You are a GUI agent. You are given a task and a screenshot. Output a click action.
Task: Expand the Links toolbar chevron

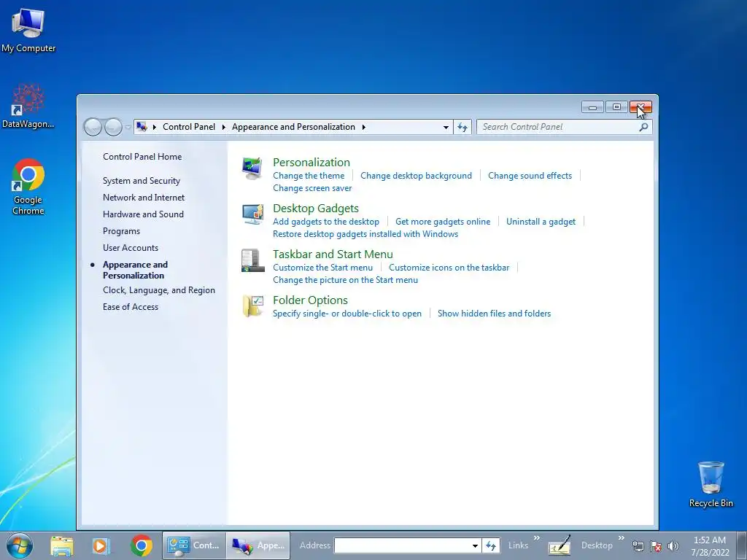click(x=537, y=537)
